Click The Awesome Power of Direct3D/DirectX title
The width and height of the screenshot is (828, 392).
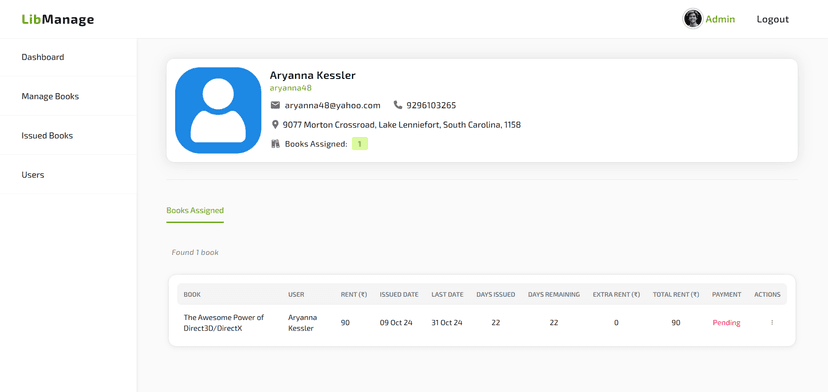(223, 323)
